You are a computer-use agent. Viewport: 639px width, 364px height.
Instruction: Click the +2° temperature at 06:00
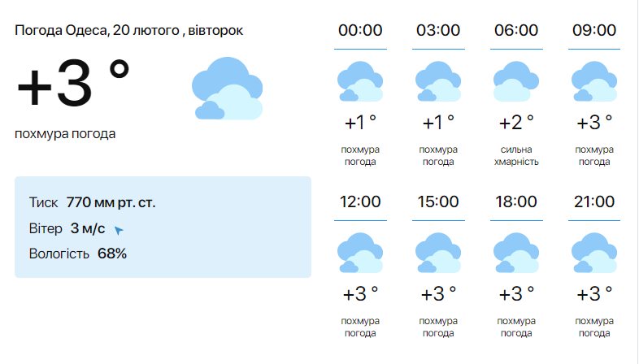pyautogui.click(x=516, y=123)
